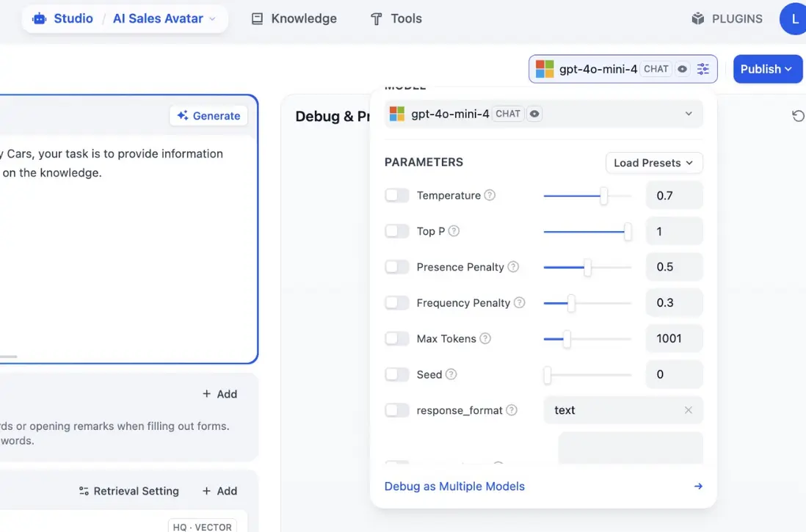
Task: Clear the response_format text value
Action: pos(689,410)
